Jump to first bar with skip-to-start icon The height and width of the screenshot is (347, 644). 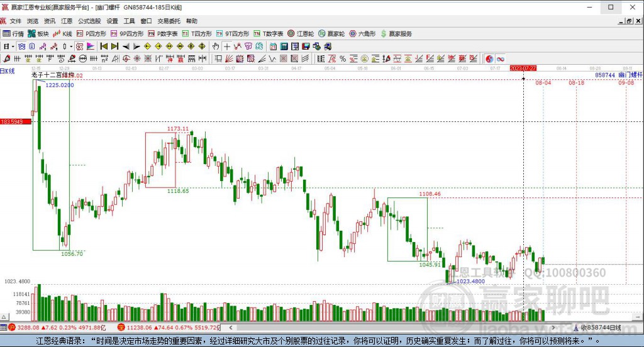[x=104, y=47]
